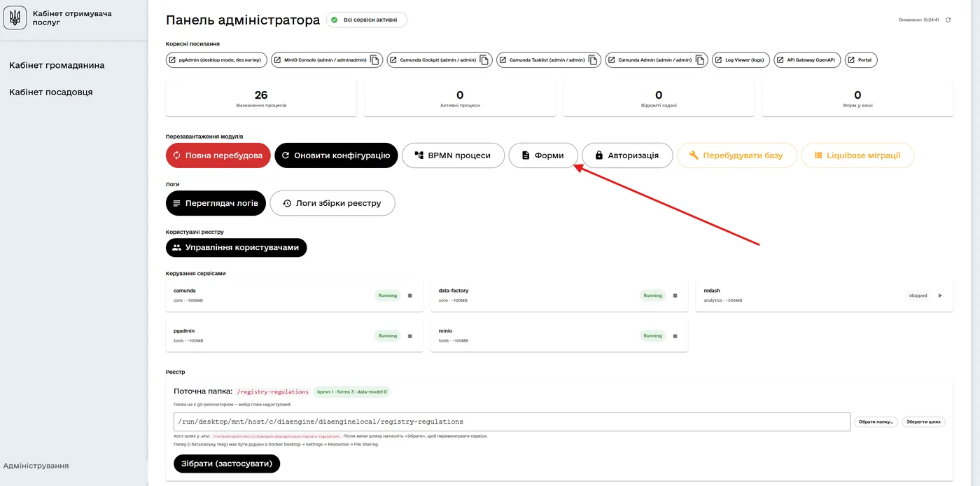This screenshot has height=486, width=980.
Task: Click Обрати папку button
Action: 876,422
